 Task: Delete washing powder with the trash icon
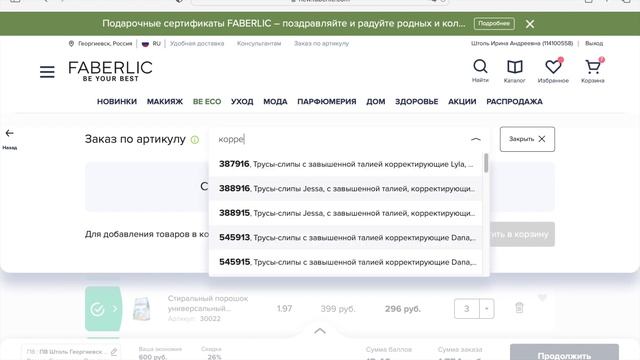tap(519, 308)
